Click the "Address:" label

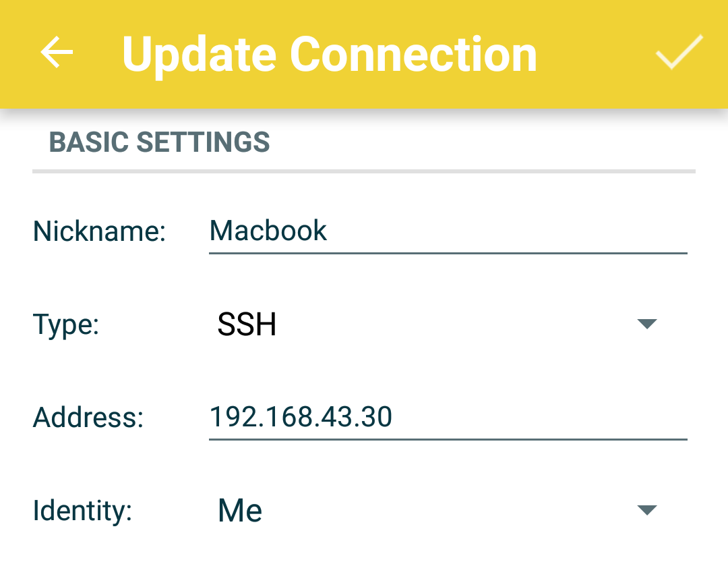[x=88, y=418]
